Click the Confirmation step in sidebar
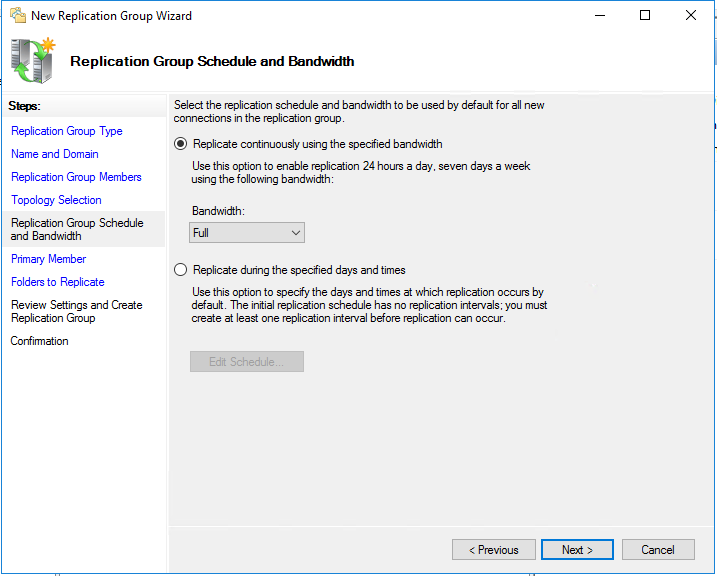 (39, 341)
